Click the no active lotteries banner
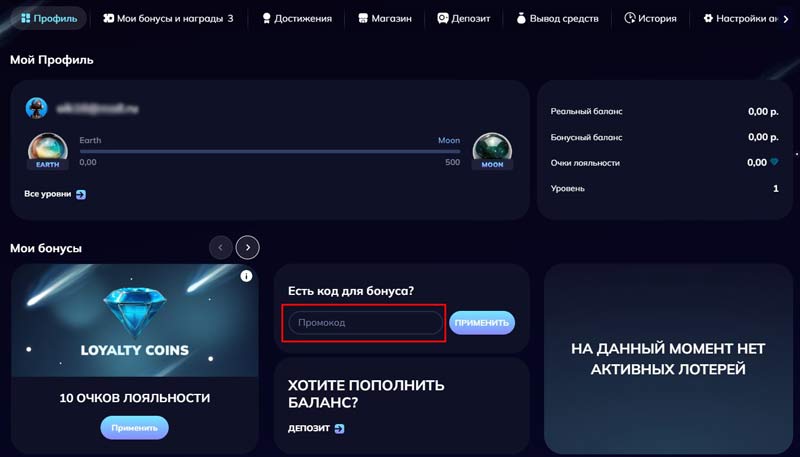 (668, 359)
